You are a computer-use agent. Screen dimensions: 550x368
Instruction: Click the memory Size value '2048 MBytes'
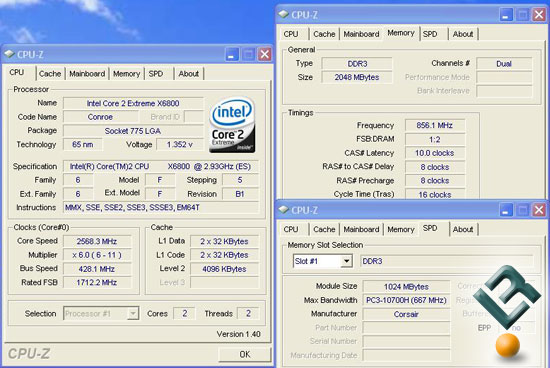357,77
